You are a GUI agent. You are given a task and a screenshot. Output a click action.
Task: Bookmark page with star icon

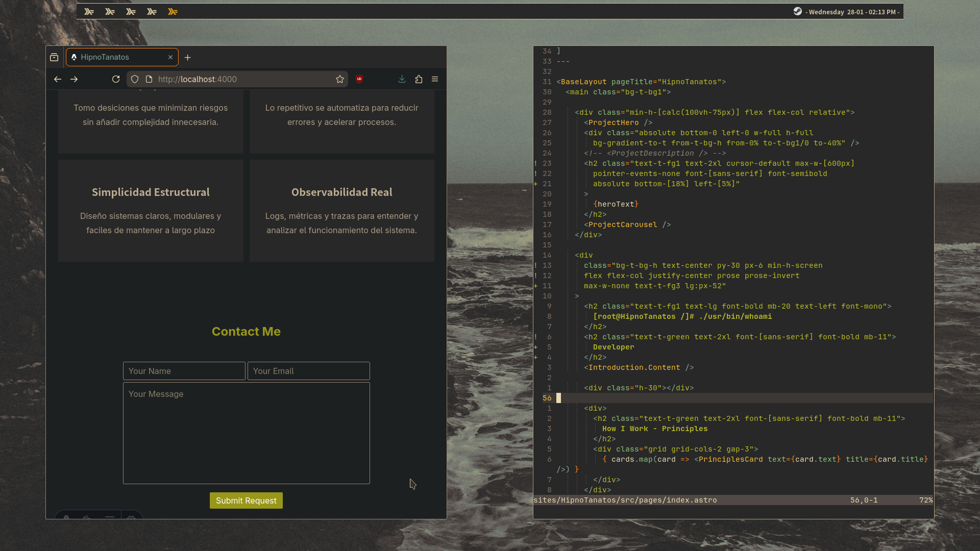click(x=340, y=79)
